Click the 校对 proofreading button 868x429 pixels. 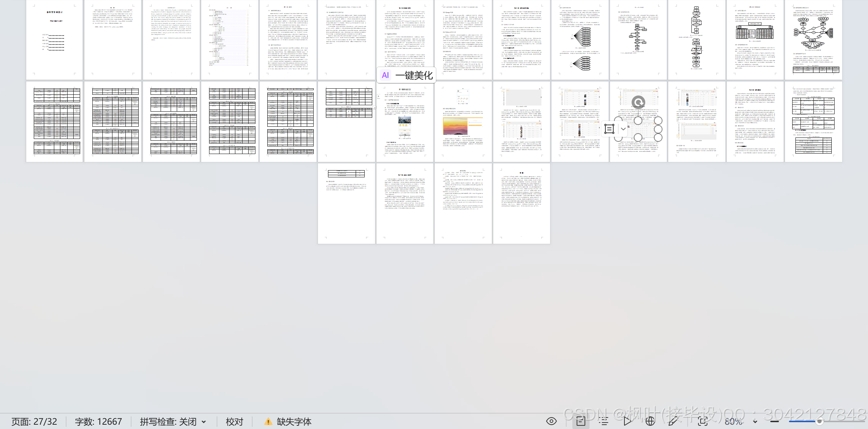(x=234, y=421)
